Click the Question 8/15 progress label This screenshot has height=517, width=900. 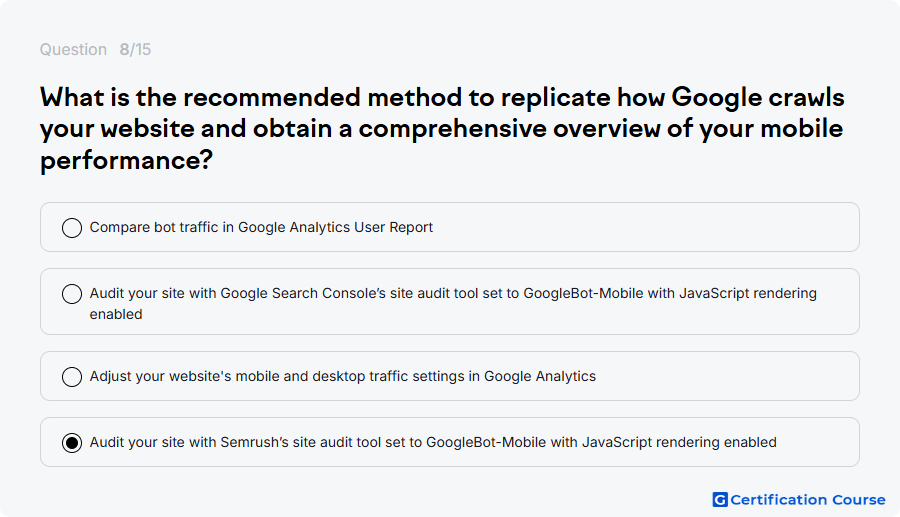[95, 50]
